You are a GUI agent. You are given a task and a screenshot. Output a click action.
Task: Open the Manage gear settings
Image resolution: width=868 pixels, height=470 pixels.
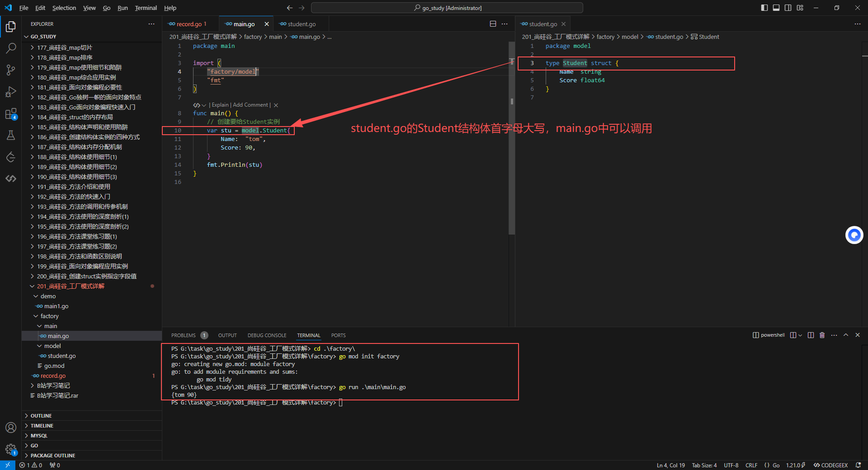pyautogui.click(x=11, y=449)
